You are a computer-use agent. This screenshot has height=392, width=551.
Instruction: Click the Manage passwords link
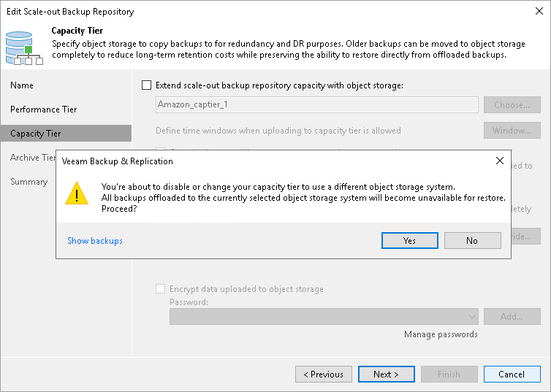point(441,334)
